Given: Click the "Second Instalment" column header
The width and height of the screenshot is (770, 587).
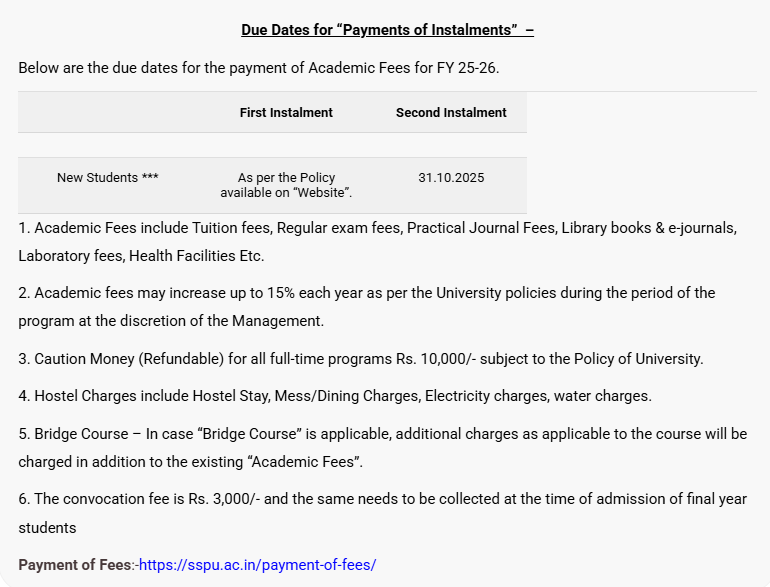Looking at the screenshot, I should [x=451, y=113].
